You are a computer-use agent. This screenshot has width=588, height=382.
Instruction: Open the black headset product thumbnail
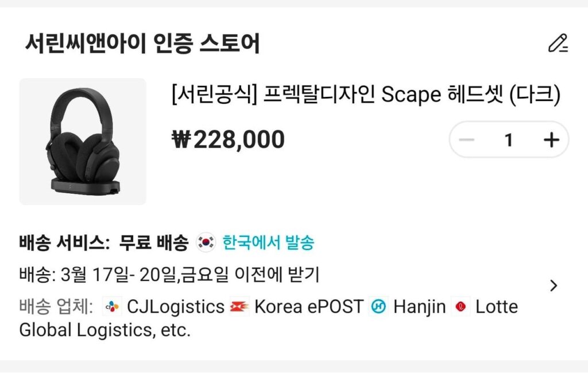pyautogui.click(x=83, y=142)
